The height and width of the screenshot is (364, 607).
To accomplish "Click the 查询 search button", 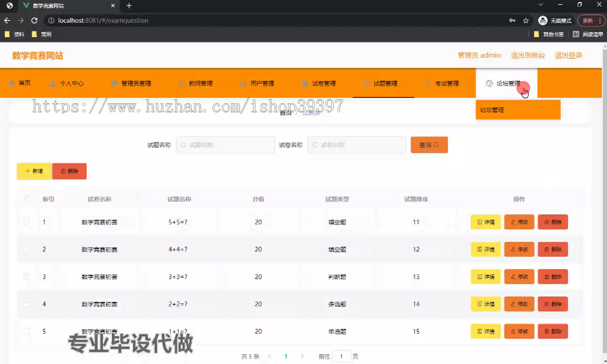I will (429, 145).
